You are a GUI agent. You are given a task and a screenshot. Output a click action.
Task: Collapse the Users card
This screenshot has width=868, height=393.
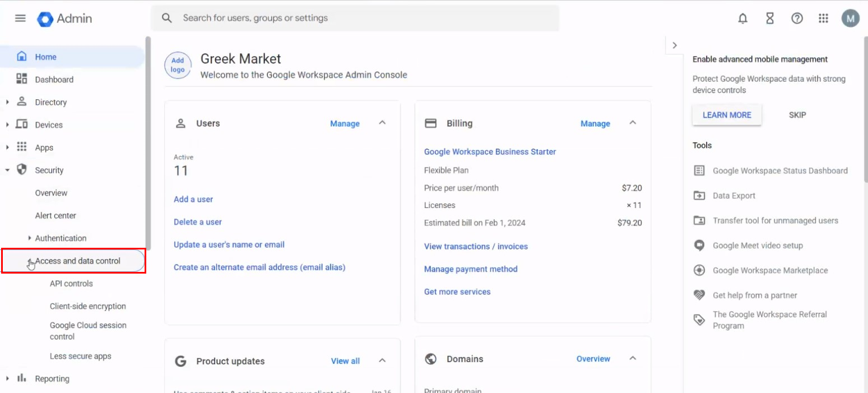click(382, 123)
